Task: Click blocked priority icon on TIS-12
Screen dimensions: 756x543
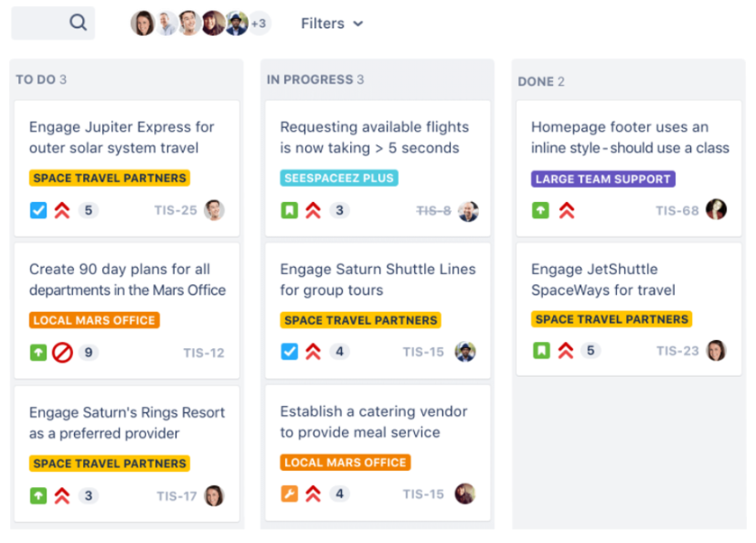Action: pos(62,353)
